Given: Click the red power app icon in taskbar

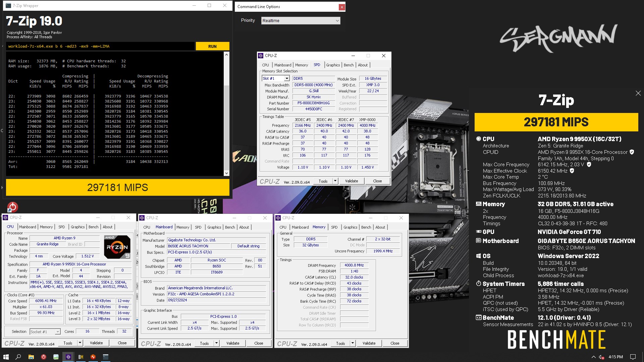Looking at the screenshot, I should pos(43,357).
